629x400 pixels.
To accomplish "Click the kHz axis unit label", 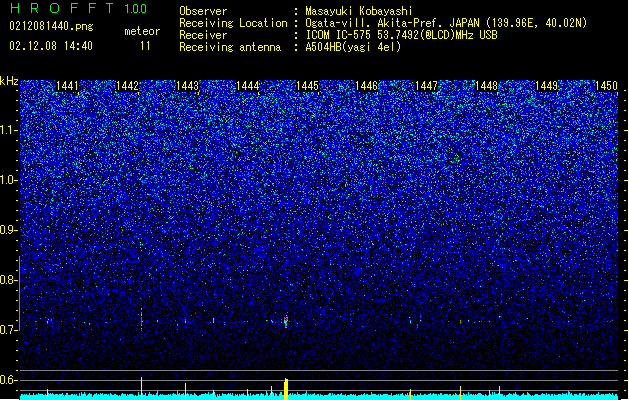I will pos(9,81).
